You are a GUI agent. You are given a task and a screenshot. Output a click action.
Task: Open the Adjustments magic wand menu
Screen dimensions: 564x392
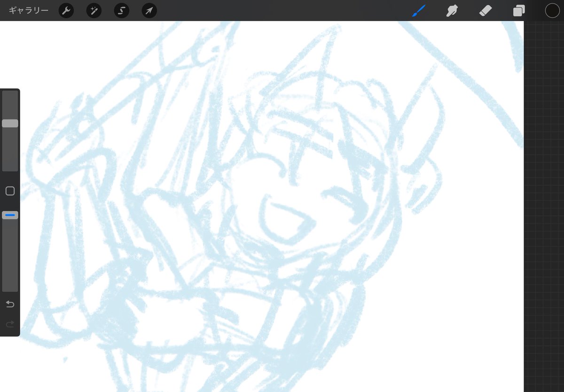94,11
